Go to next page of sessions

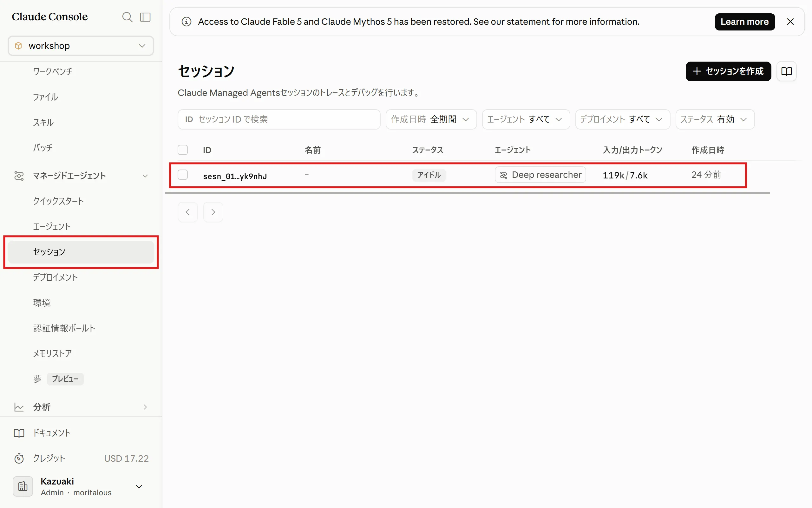click(213, 212)
